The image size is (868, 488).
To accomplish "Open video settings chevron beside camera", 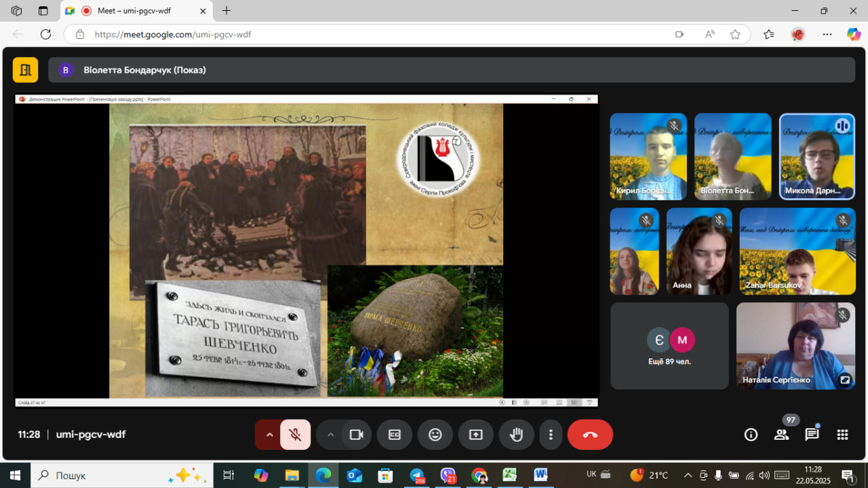I will [330, 434].
